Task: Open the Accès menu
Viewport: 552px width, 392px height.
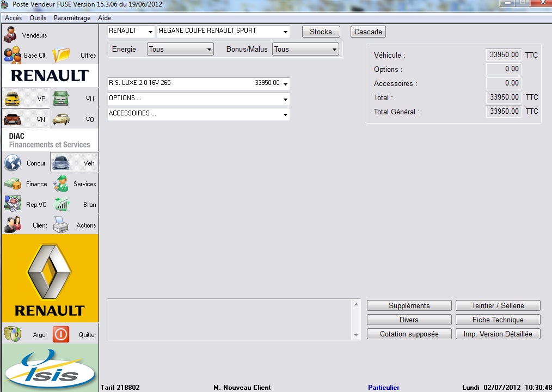Action: tap(14, 18)
